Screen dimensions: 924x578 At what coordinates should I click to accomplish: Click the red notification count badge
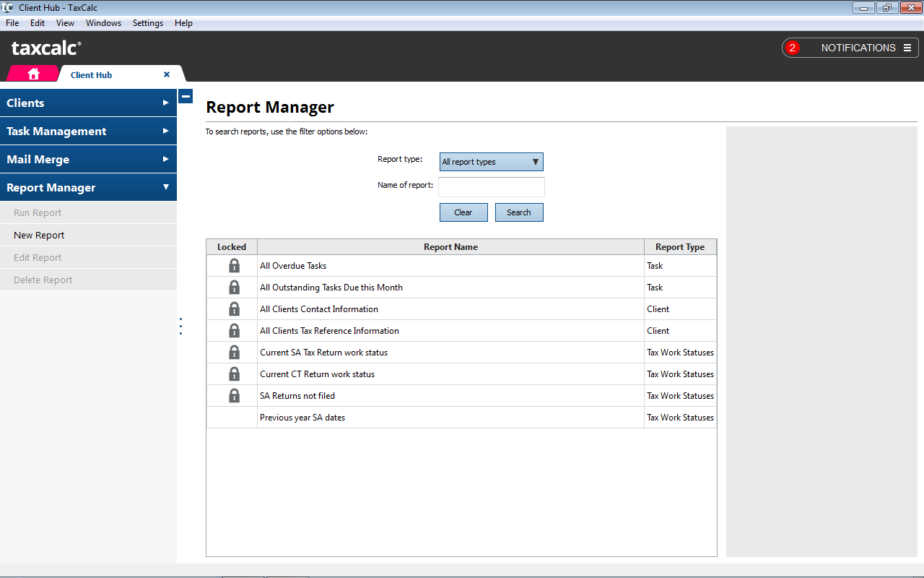[793, 48]
